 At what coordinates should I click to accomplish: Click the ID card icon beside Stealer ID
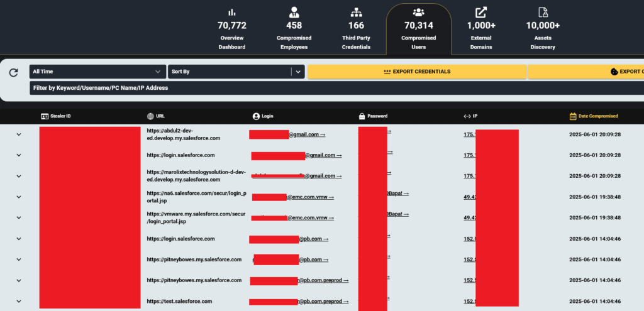pos(45,116)
